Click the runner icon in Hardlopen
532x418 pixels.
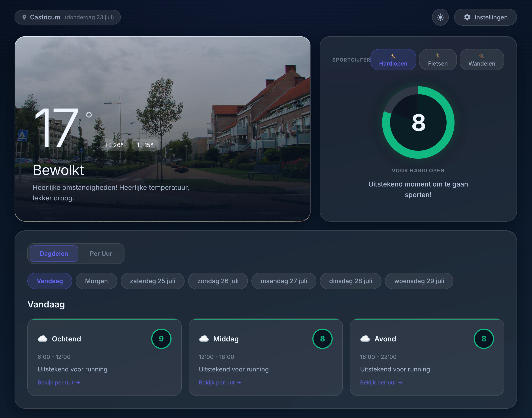(393, 56)
